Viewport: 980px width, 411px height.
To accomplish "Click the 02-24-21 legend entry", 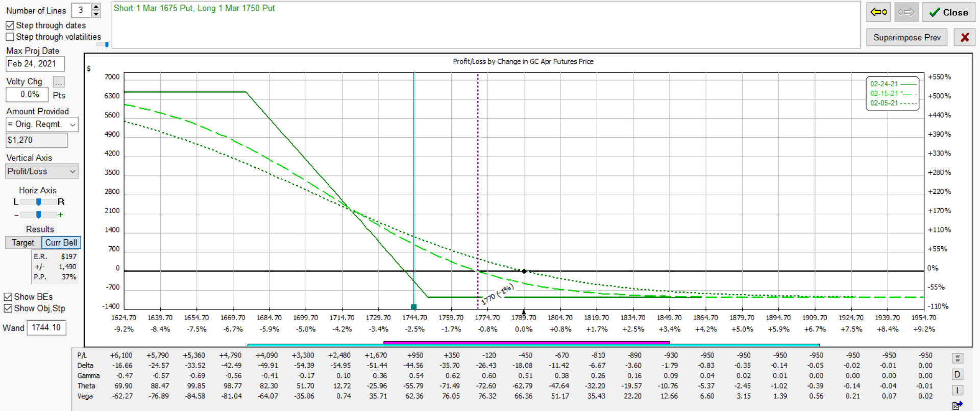I will click(893, 84).
